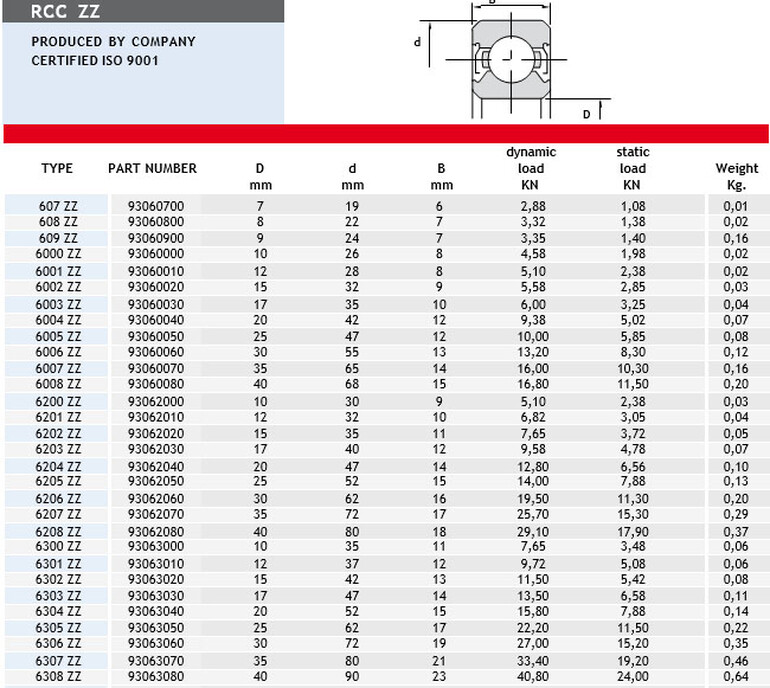The width and height of the screenshot is (770, 688).
Task: Select the 607 ZZ type cell
Action: click(58, 206)
